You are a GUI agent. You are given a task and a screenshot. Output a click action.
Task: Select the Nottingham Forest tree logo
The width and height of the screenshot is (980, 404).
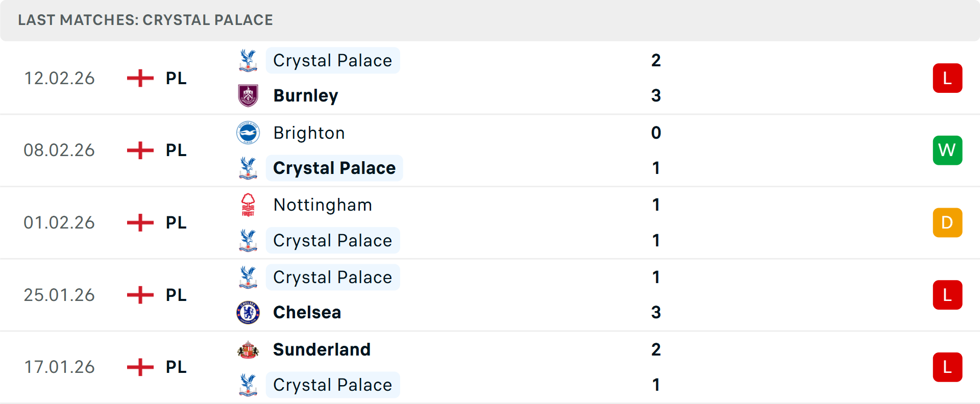point(248,205)
